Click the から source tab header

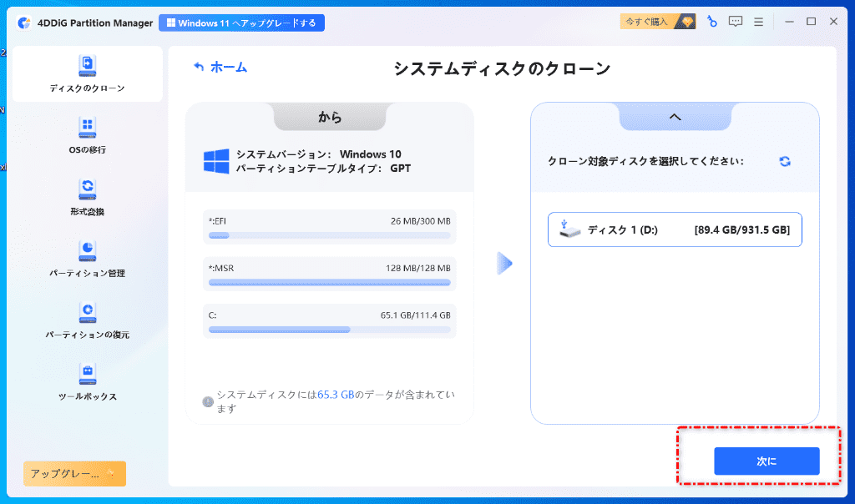(x=330, y=117)
